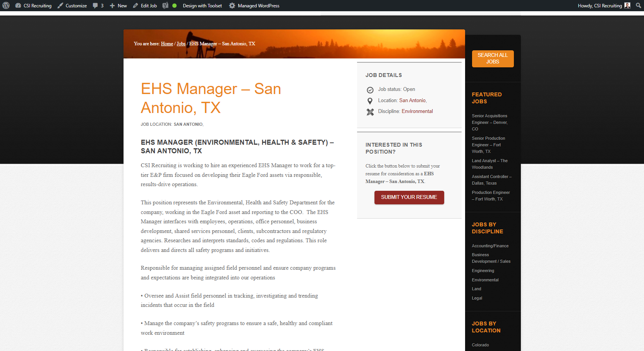Open the admin bar search magnifier
This screenshot has width=644, height=351.
(638, 5)
